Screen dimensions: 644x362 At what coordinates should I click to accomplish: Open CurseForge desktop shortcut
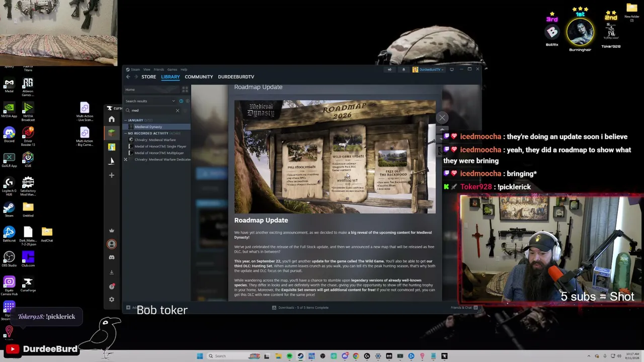pos(28,284)
